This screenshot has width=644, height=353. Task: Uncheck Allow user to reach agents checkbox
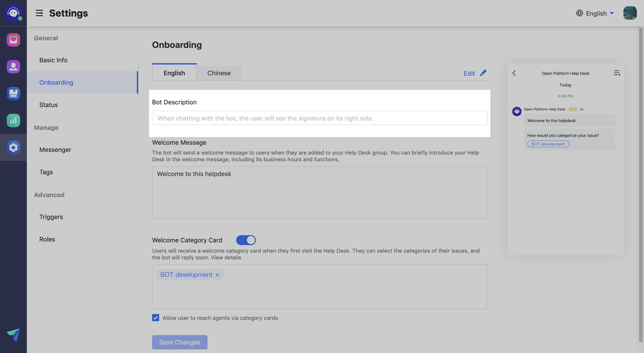156,318
